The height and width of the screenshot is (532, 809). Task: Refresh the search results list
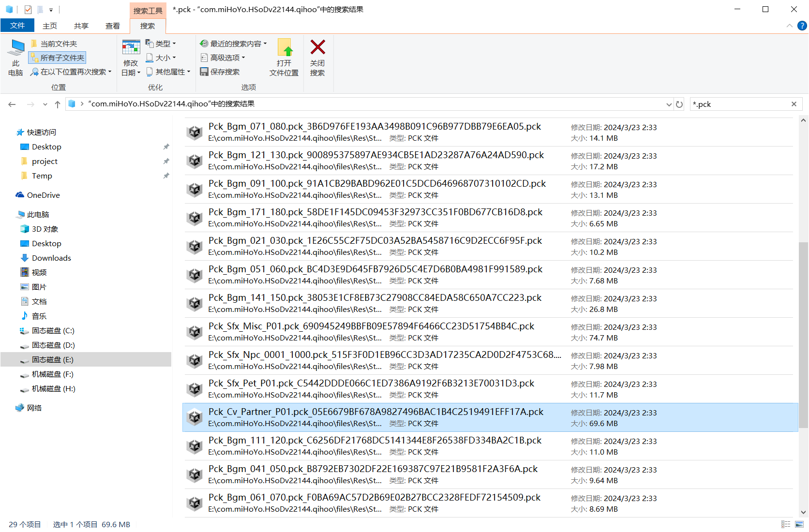(679, 104)
